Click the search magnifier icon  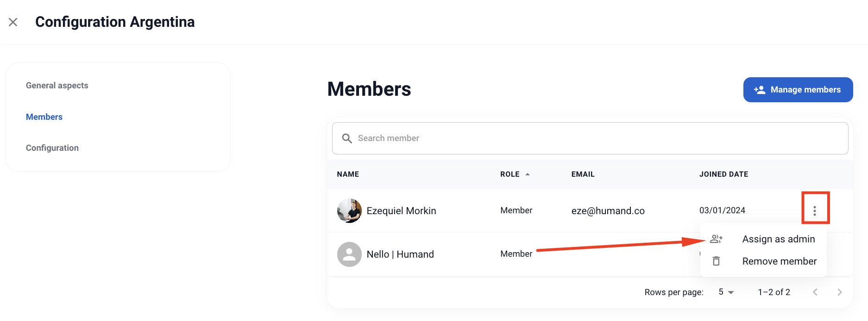coord(347,138)
